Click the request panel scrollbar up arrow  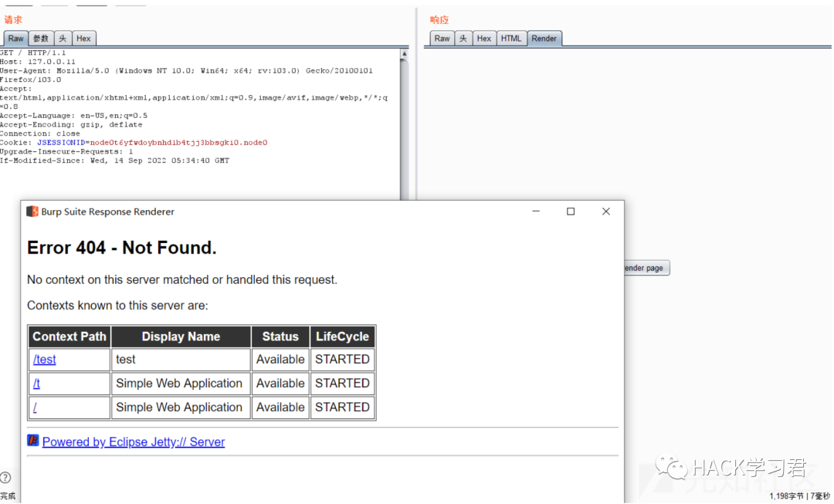404,54
